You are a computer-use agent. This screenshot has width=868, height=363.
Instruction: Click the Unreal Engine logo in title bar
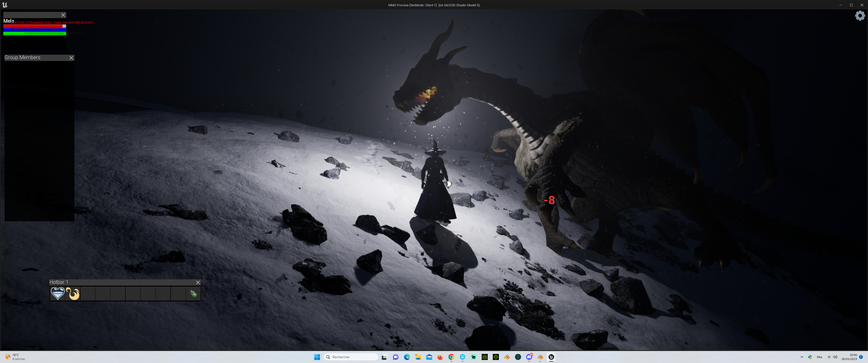point(5,5)
